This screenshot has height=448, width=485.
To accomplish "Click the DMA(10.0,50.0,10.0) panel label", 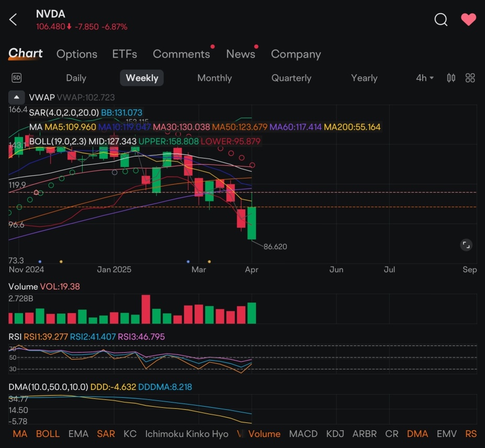I will (x=48, y=387).
